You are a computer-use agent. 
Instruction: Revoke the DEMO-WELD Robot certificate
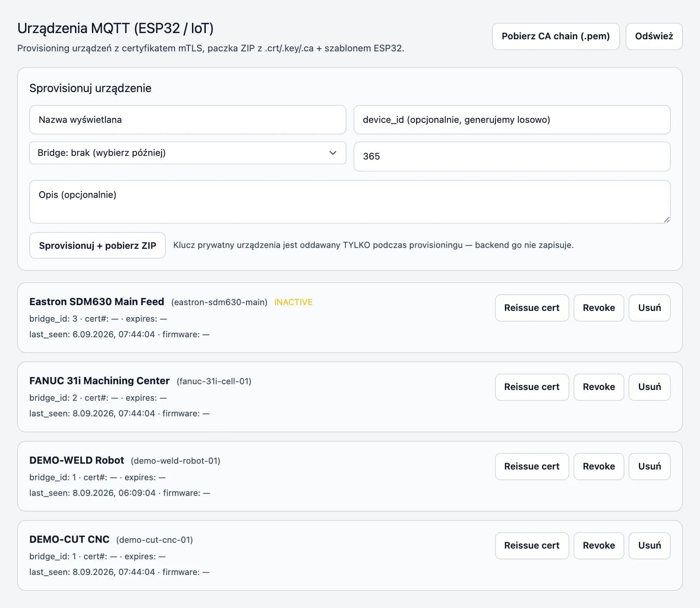pos(599,466)
